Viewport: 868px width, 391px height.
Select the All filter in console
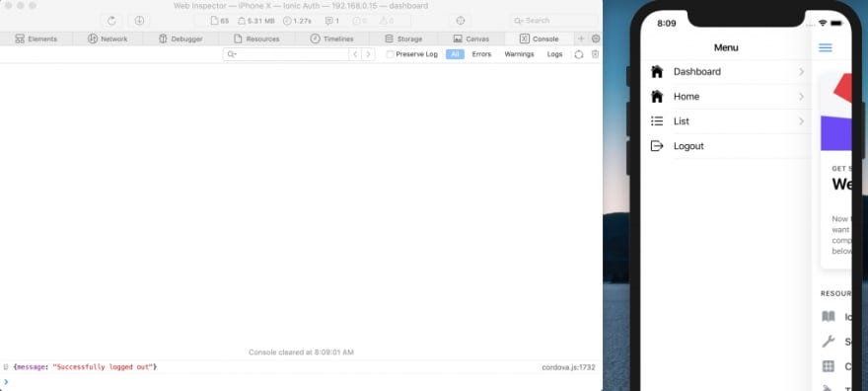click(455, 54)
